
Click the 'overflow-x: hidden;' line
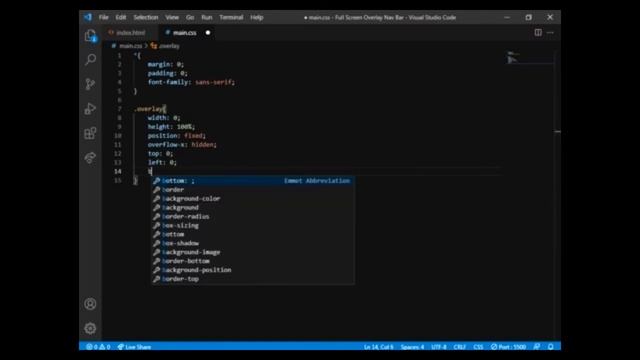[x=182, y=144]
